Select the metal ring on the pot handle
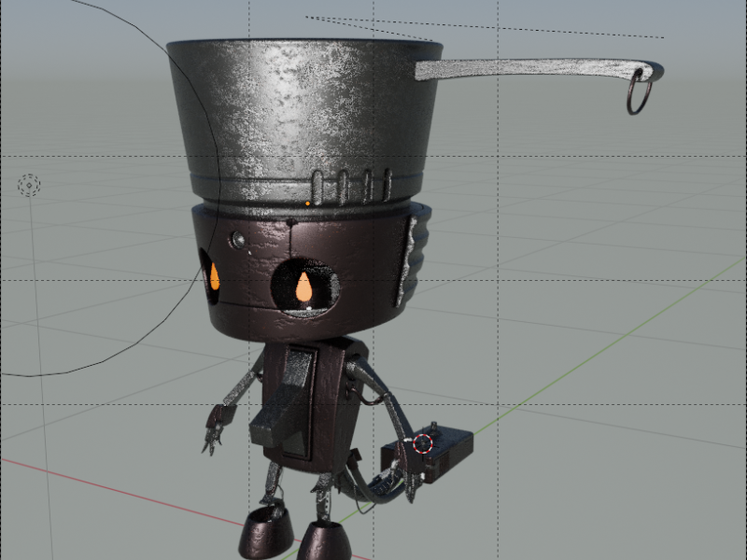Image resolution: width=747 pixels, height=560 pixels. (x=638, y=91)
